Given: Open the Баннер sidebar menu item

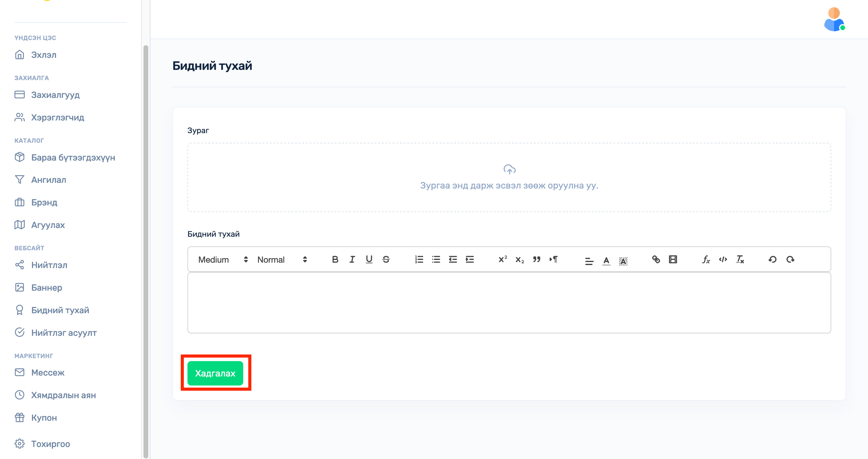Looking at the screenshot, I should (46, 288).
